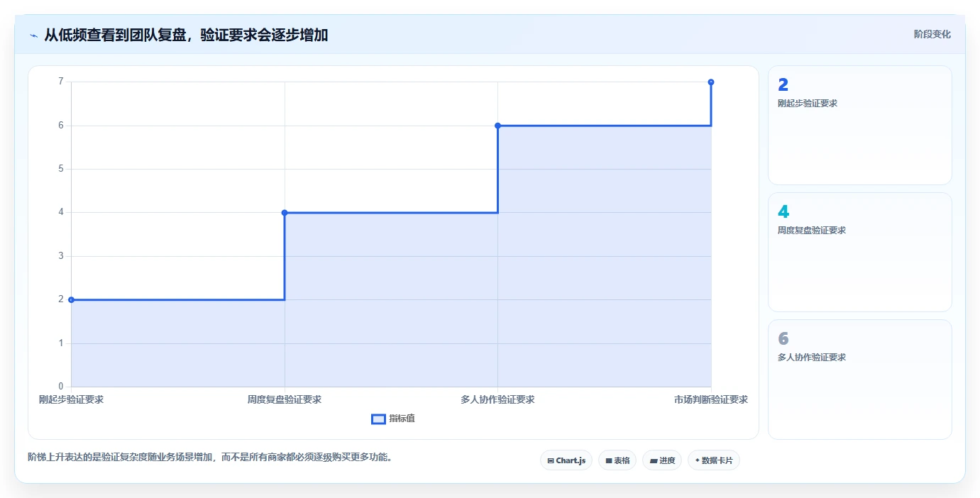The width and height of the screenshot is (980, 498).
Task: Click the y-axis label 3
Action: tap(61, 256)
